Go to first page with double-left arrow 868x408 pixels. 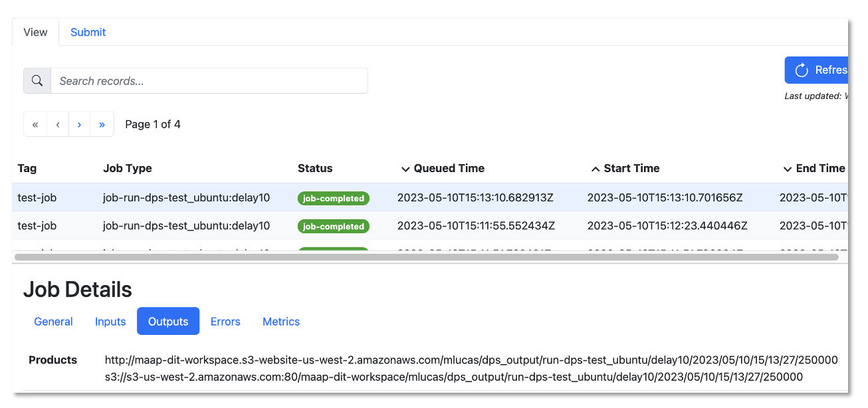[x=35, y=124]
